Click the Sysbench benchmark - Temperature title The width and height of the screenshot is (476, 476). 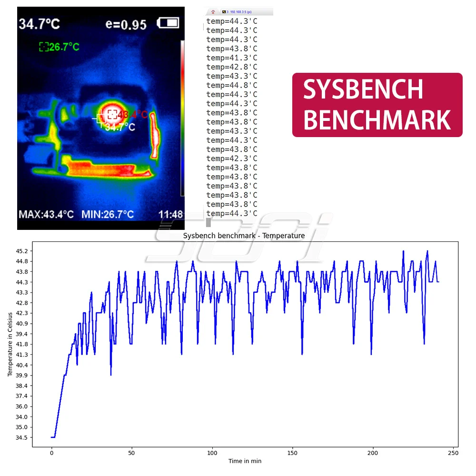243,235
